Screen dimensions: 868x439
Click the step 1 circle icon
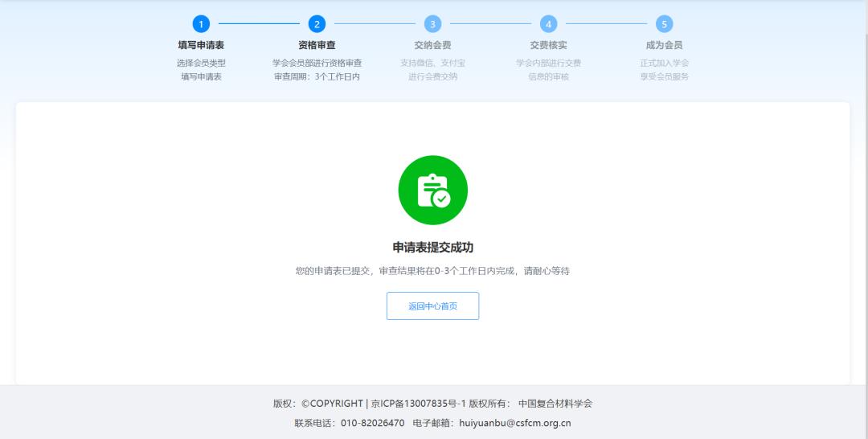[201, 24]
